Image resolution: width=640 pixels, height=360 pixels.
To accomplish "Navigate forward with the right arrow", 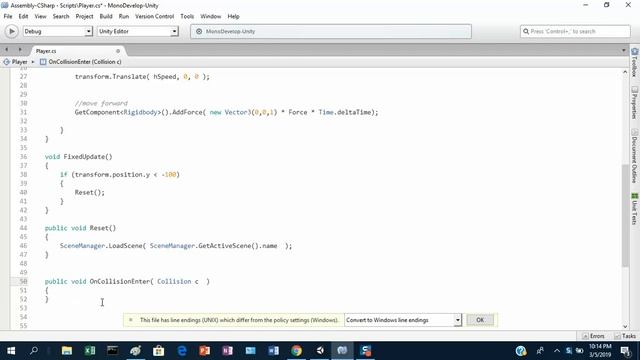I will 20,50.
